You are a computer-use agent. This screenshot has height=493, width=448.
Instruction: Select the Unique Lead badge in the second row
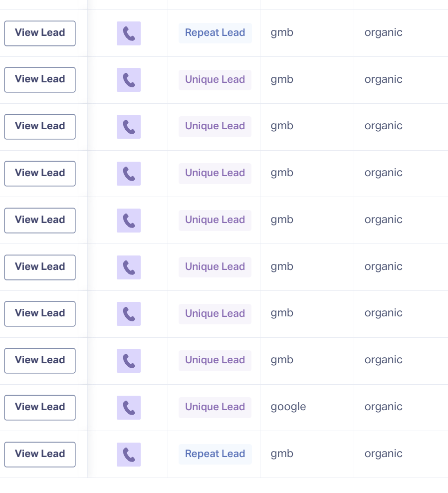[x=215, y=80]
